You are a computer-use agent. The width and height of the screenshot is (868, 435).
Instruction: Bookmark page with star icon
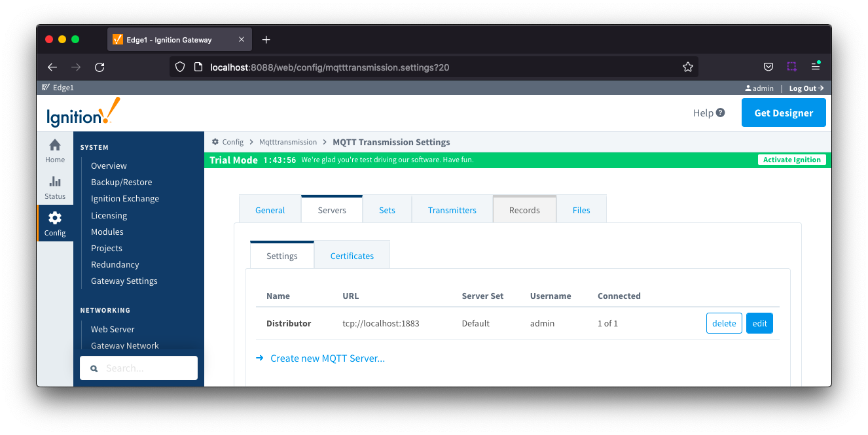point(687,67)
